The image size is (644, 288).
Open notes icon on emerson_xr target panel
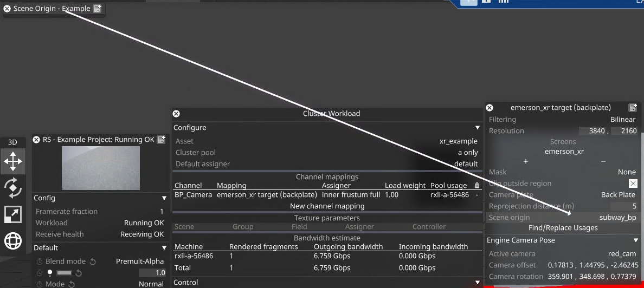point(633,108)
